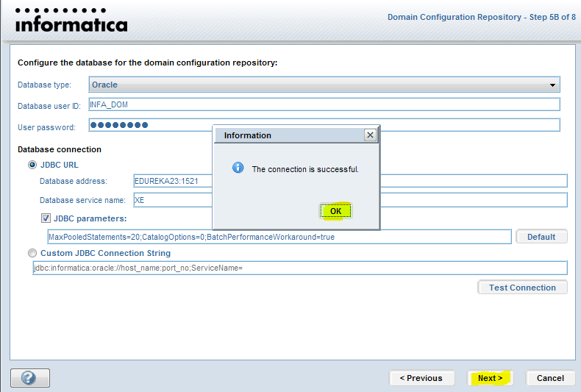Cancel the installation wizard
The image size is (581, 392).
point(550,378)
